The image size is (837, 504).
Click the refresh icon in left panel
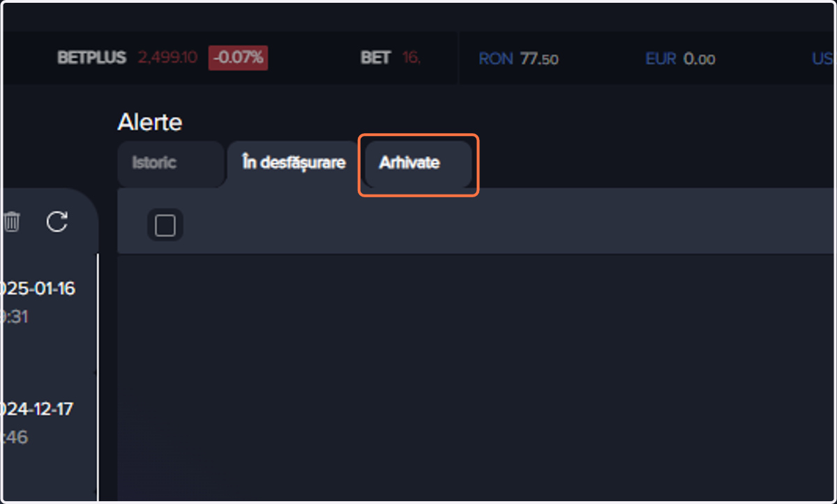(57, 222)
